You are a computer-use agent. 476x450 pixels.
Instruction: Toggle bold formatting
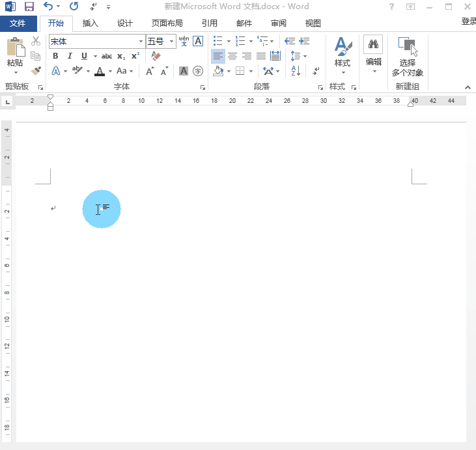pos(56,56)
